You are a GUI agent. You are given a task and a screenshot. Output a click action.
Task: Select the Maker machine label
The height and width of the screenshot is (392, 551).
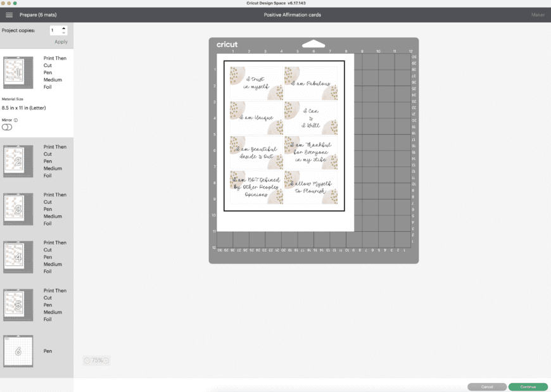coord(538,15)
